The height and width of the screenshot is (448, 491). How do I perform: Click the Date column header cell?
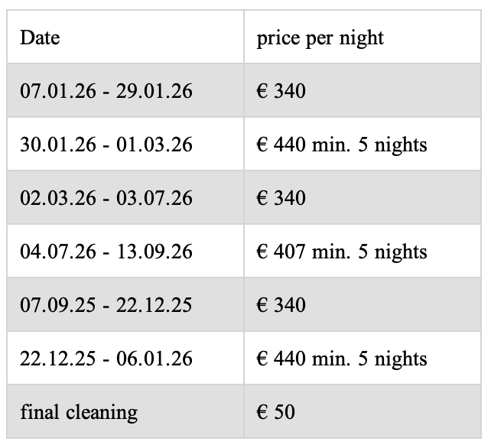click(x=125, y=37)
